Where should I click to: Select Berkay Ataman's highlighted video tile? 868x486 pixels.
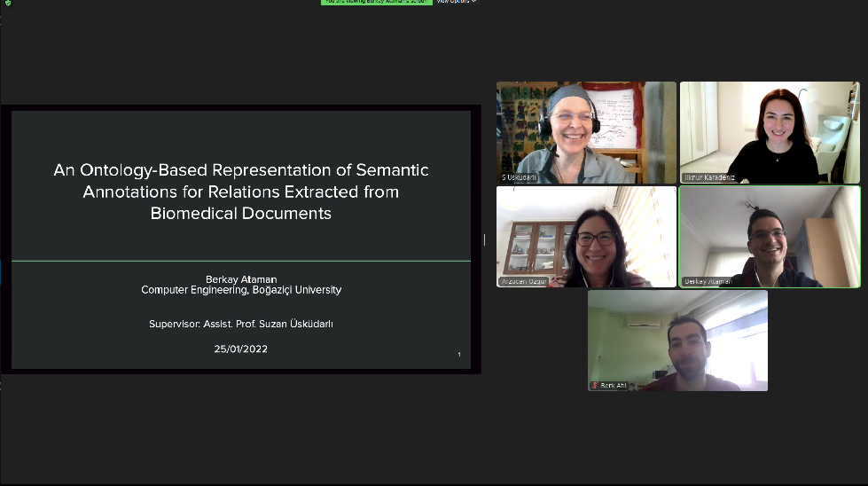(770, 236)
